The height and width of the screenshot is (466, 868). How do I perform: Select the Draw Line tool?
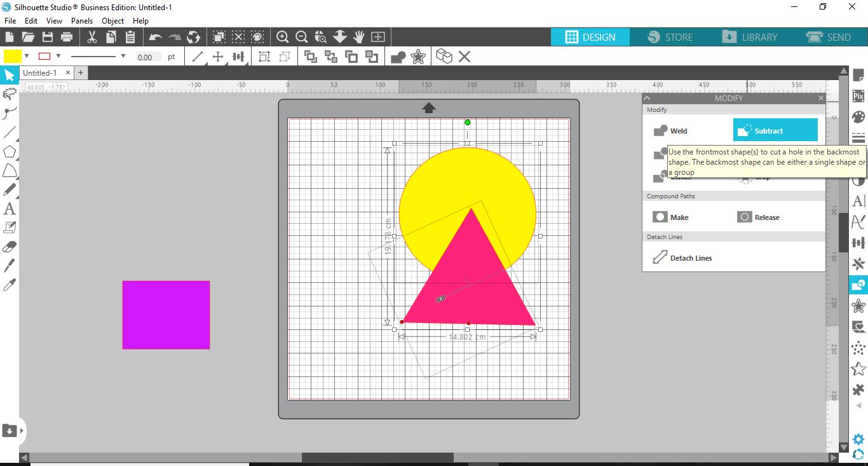click(x=10, y=132)
